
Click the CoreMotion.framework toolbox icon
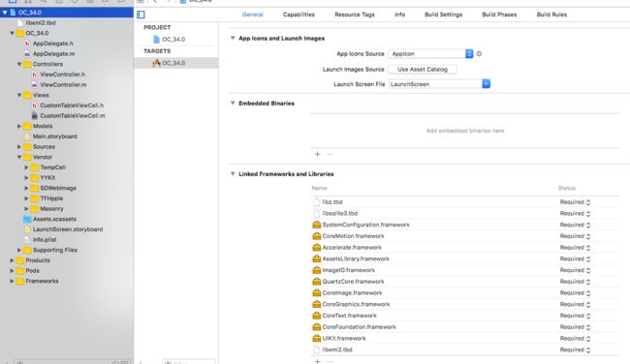pos(317,236)
